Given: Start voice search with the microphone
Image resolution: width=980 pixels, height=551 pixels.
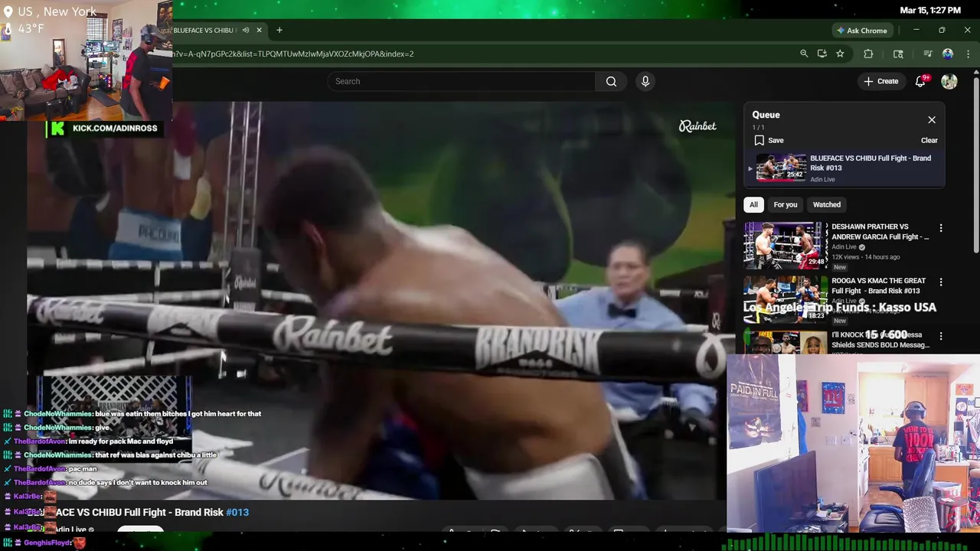Looking at the screenshot, I should tap(645, 81).
